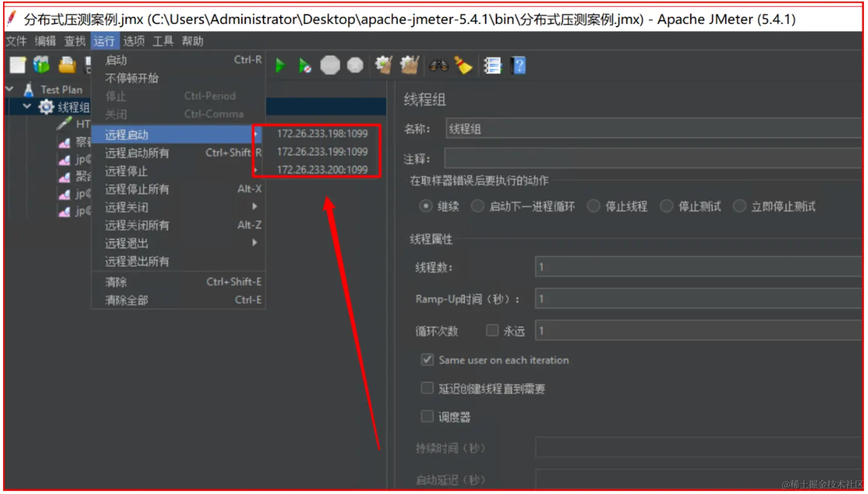The width and height of the screenshot is (868, 494).
Task: Click the 持续时间 (秒) input field
Action: pos(699,448)
